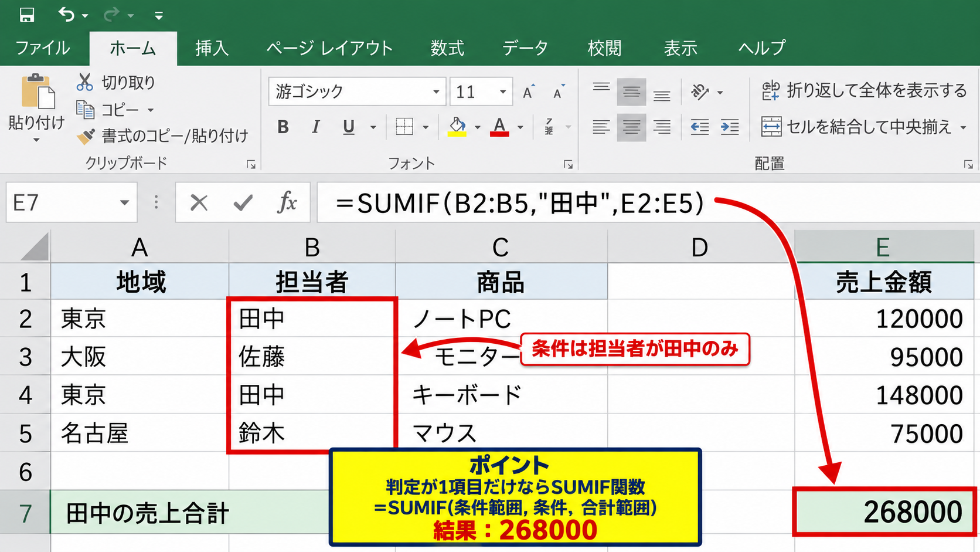Open the paste options dropdown arrow
The height and width of the screenshot is (552, 980).
tap(36, 140)
